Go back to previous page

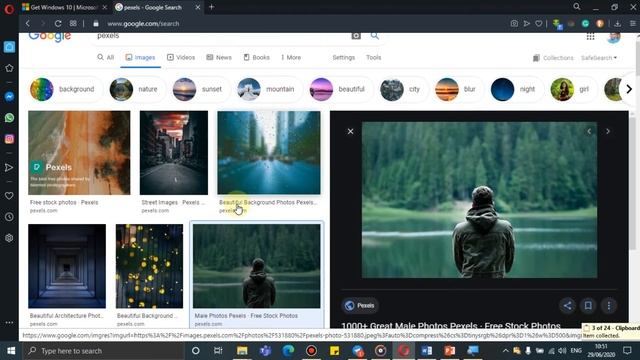[x=28, y=24]
